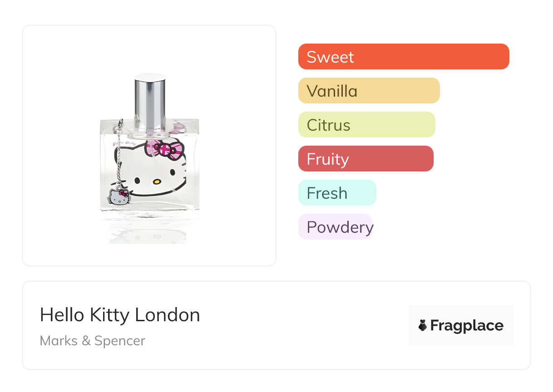This screenshot has width=553, height=392.
Task: Click the Fragplace wordmark text
Action: [x=467, y=325]
